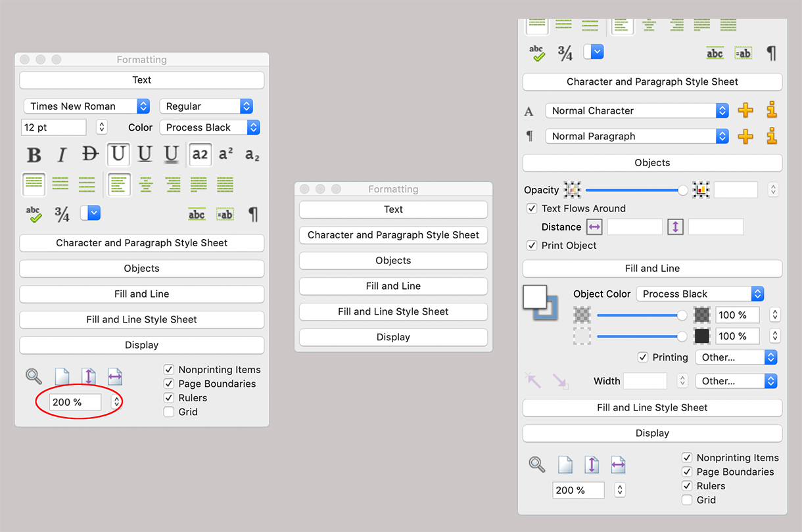Click the Opacity slider handle
This screenshot has height=532, width=802.
click(x=683, y=190)
